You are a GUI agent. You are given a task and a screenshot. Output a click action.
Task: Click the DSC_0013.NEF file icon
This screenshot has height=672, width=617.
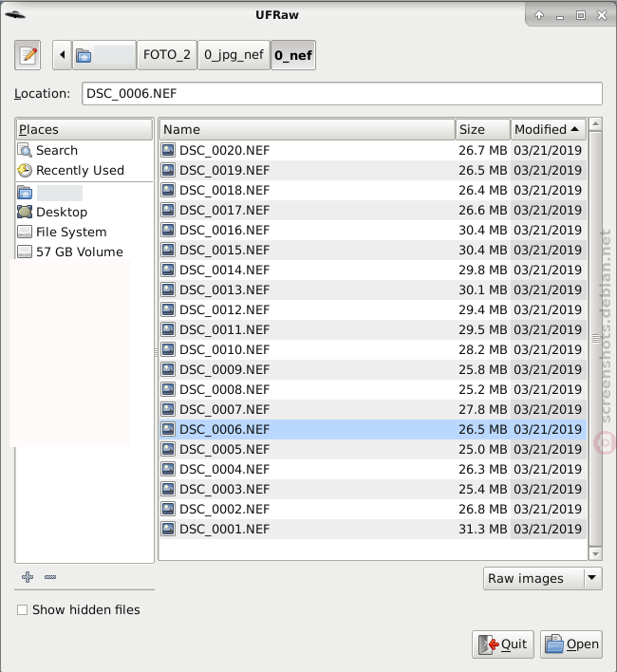coord(168,289)
